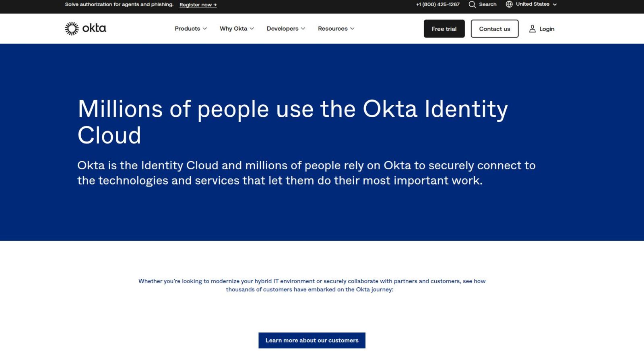Screen dimensions: 644x351
Task: Select the United States region text
Action: click(x=533, y=4)
